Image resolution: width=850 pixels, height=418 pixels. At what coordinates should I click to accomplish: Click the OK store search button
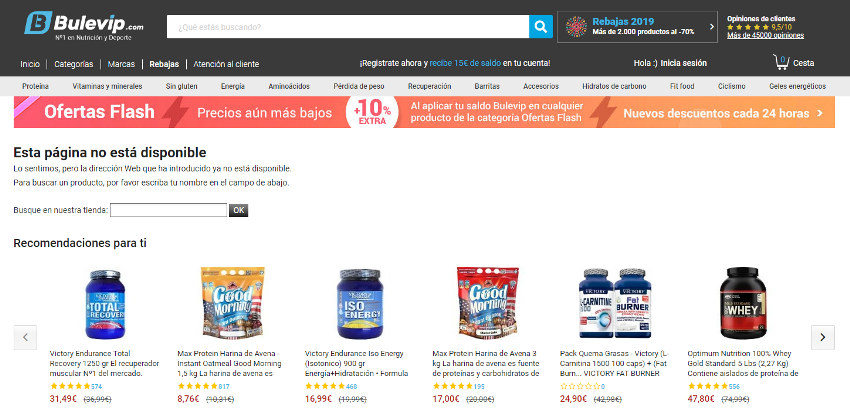point(239,210)
